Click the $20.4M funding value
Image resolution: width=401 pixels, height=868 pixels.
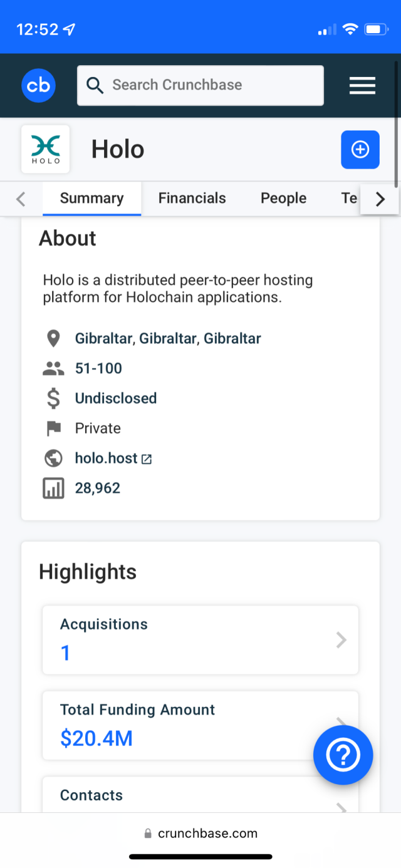coord(96,739)
